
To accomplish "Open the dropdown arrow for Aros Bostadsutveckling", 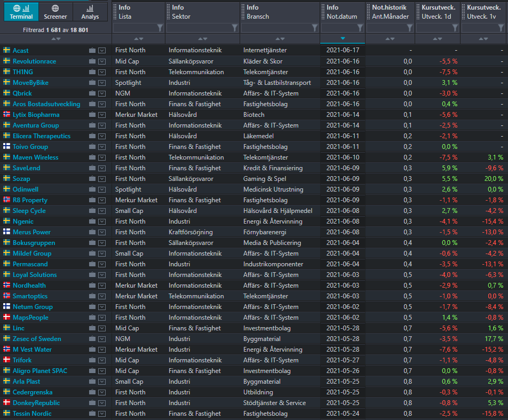I will 102,104.
